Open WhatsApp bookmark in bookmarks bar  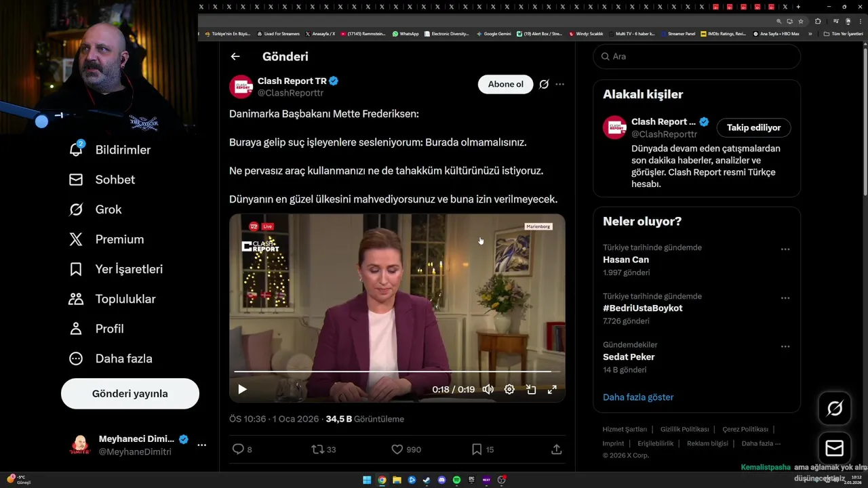coord(406,33)
